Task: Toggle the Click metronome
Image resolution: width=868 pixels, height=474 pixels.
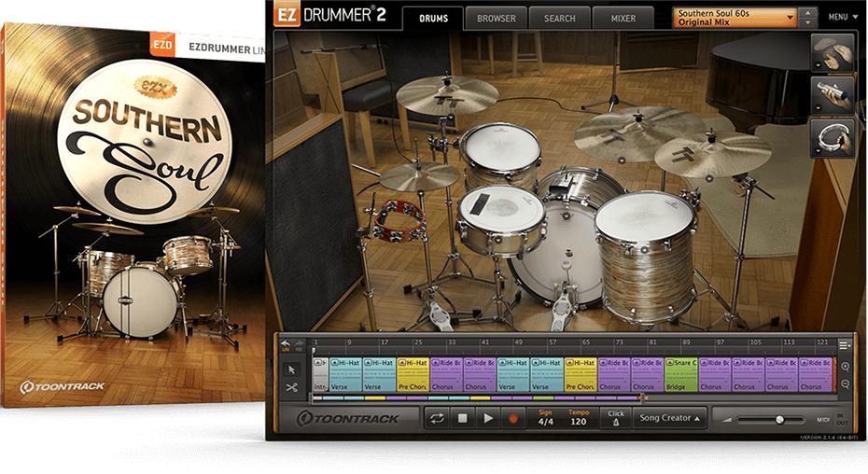Action: click(615, 418)
